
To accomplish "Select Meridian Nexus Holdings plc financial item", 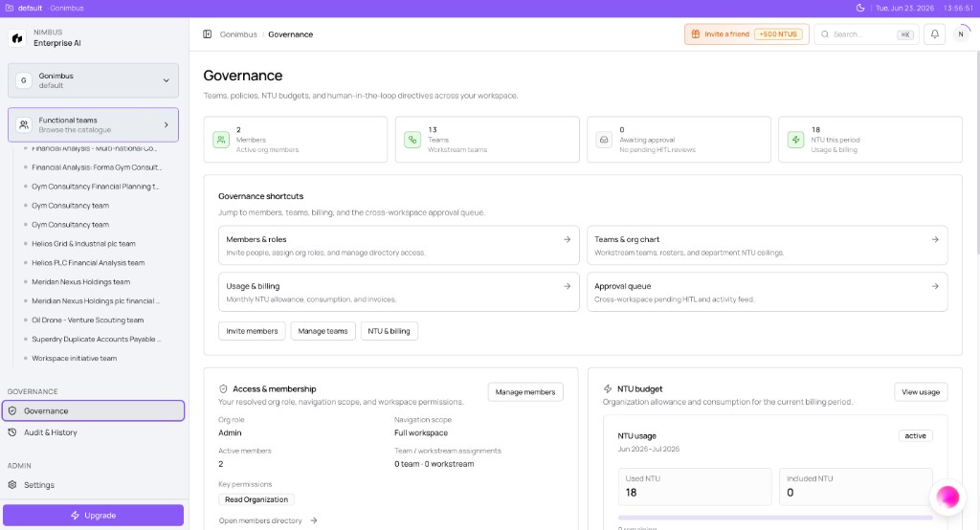I will [x=95, y=301].
